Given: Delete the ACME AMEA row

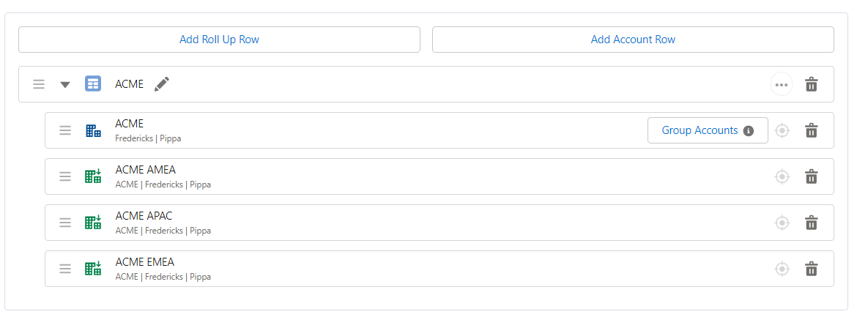Looking at the screenshot, I should pos(812,176).
